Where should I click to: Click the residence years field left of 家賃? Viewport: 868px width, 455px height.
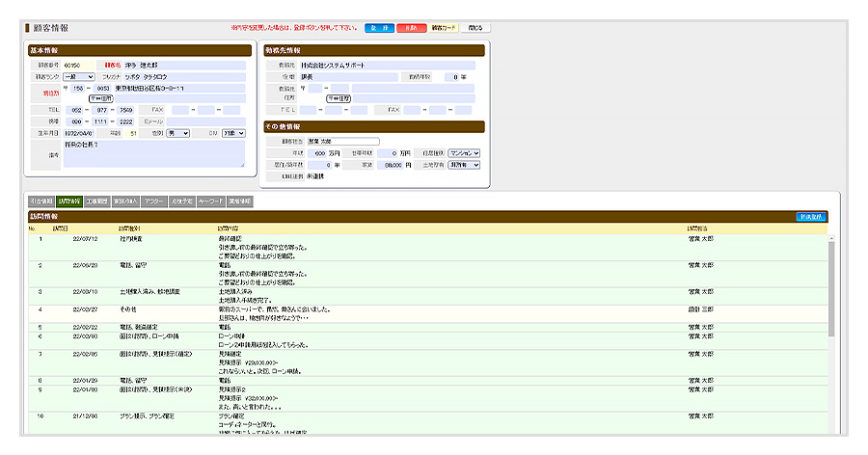(x=320, y=165)
